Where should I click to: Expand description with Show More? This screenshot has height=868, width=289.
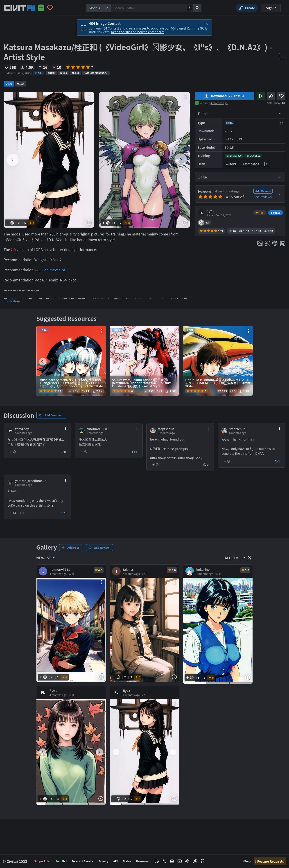[x=12, y=301]
